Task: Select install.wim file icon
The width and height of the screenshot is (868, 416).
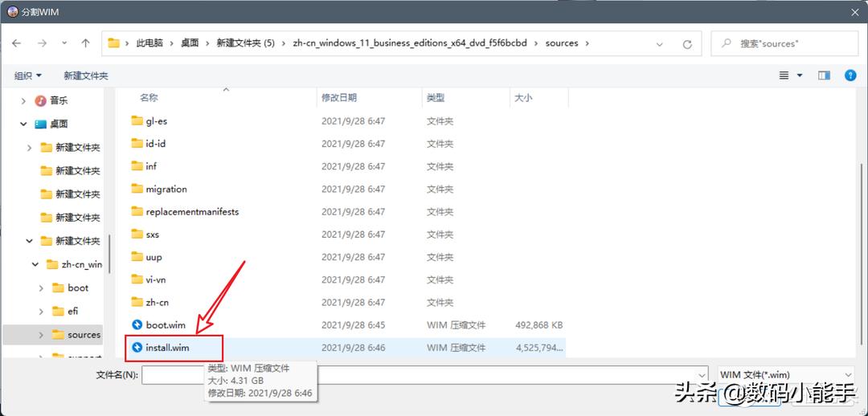Action: (x=137, y=348)
